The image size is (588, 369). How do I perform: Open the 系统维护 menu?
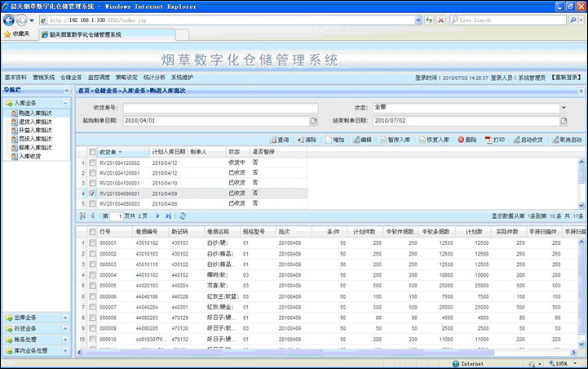coord(182,78)
